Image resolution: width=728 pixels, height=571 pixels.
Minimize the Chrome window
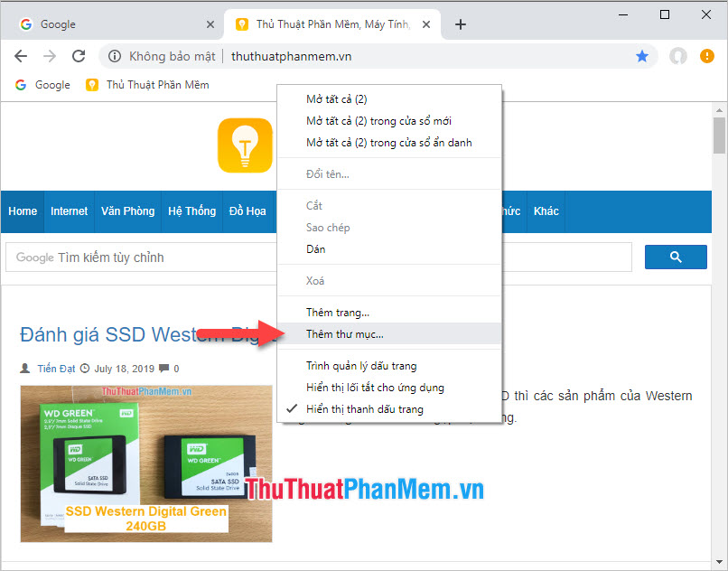coord(623,14)
